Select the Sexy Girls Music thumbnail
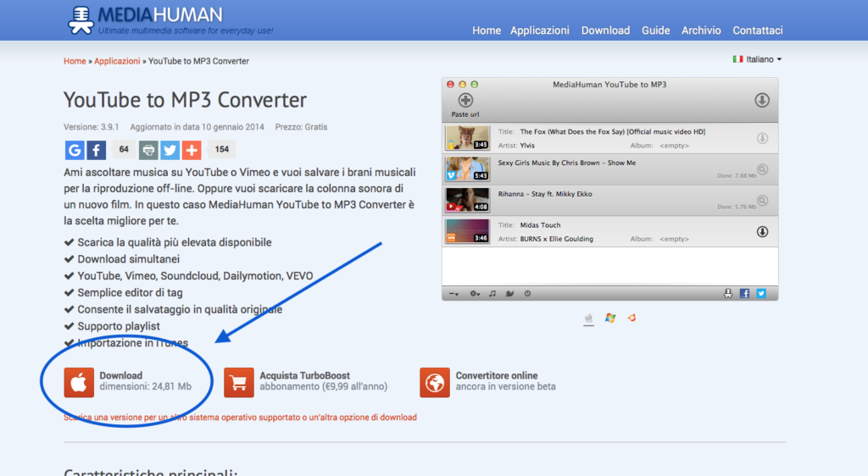Image resolution: width=868 pixels, height=476 pixels. tap(467, 169)
